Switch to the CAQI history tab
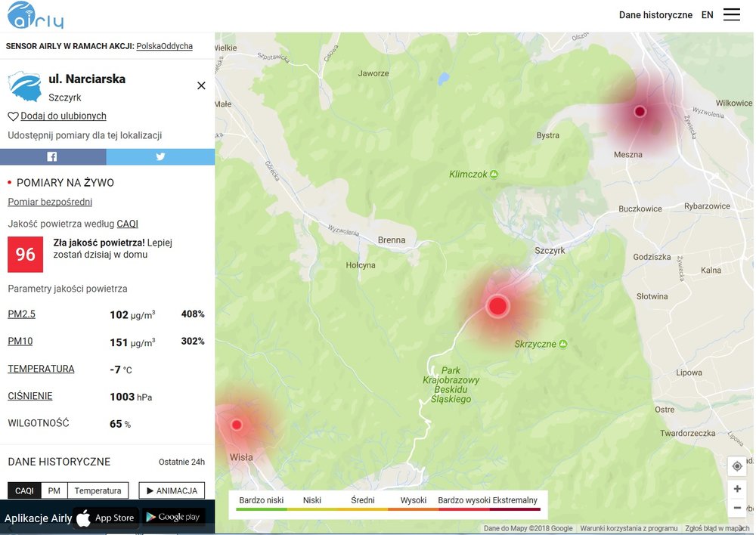 pos(25,490)
